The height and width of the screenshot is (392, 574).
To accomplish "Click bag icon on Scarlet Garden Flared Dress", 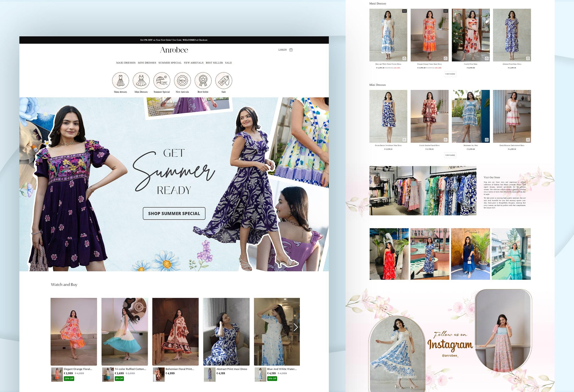I will point(446,140).
